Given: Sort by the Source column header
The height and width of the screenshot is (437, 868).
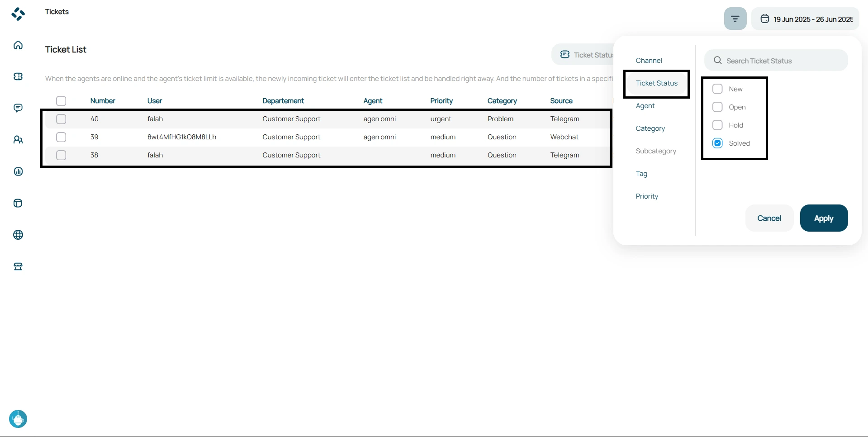Looking at the screenshot, I should [561, 101].
